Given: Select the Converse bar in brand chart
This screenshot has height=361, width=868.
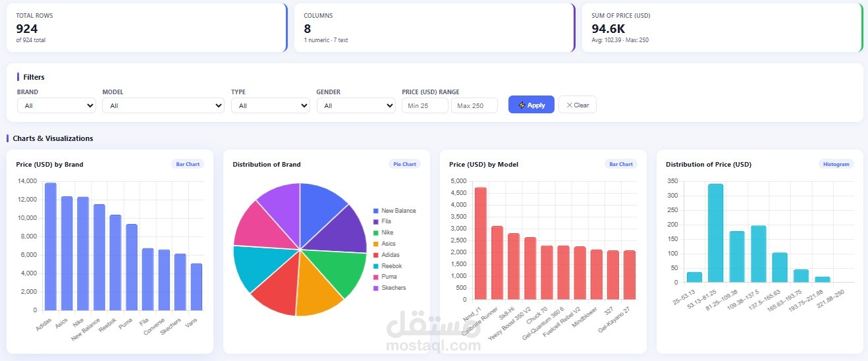Looking at the screenshot, I should point(165,280).
